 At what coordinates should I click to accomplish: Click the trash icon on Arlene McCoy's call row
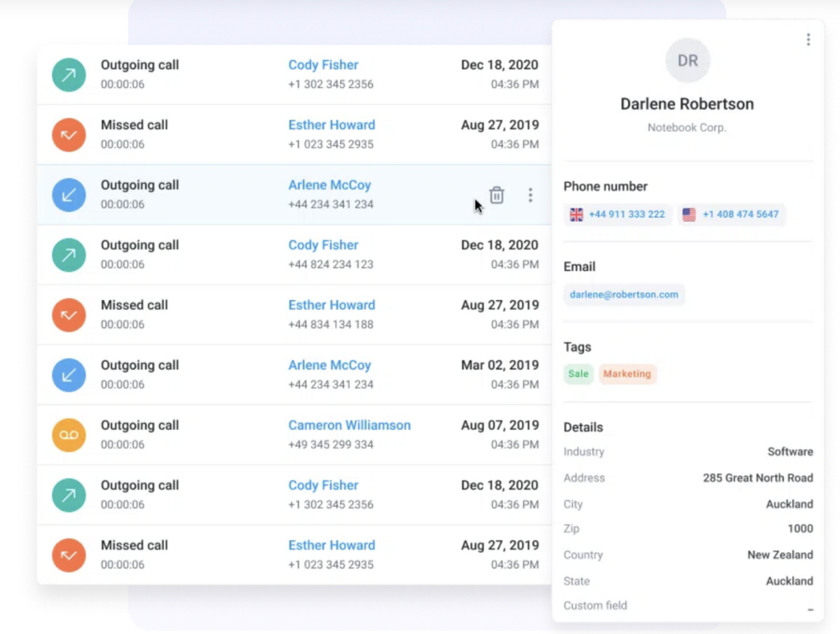(496, 195)
